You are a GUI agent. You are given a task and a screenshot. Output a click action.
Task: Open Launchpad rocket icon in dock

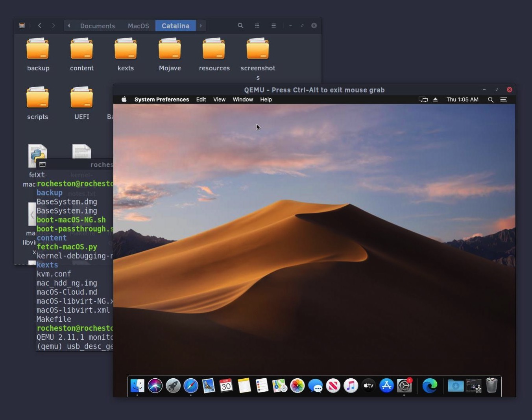pos(173,386)
